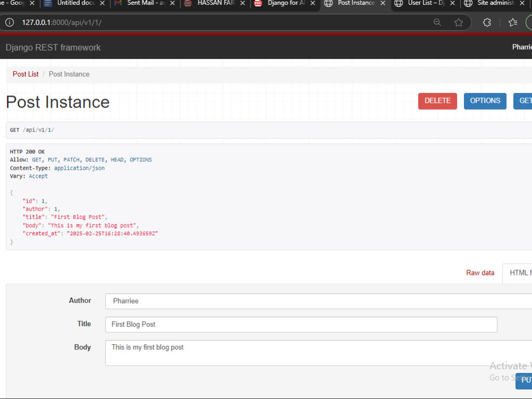Open the favorites list icon
532x399 pixels.
point(513,22)
